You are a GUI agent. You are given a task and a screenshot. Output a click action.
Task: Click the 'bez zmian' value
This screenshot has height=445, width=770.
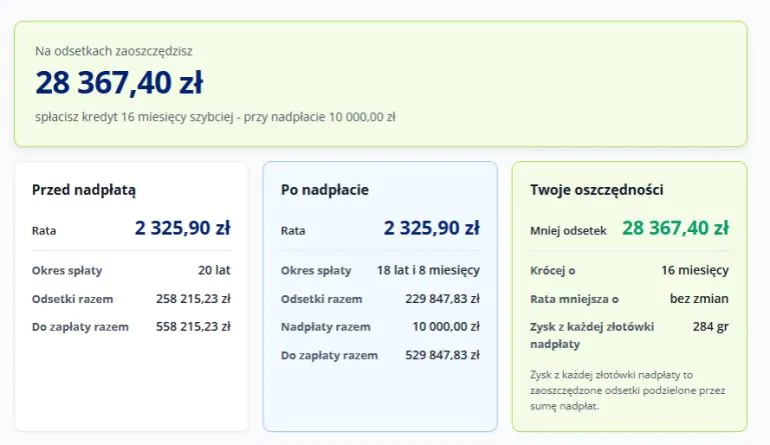[699, 299]
